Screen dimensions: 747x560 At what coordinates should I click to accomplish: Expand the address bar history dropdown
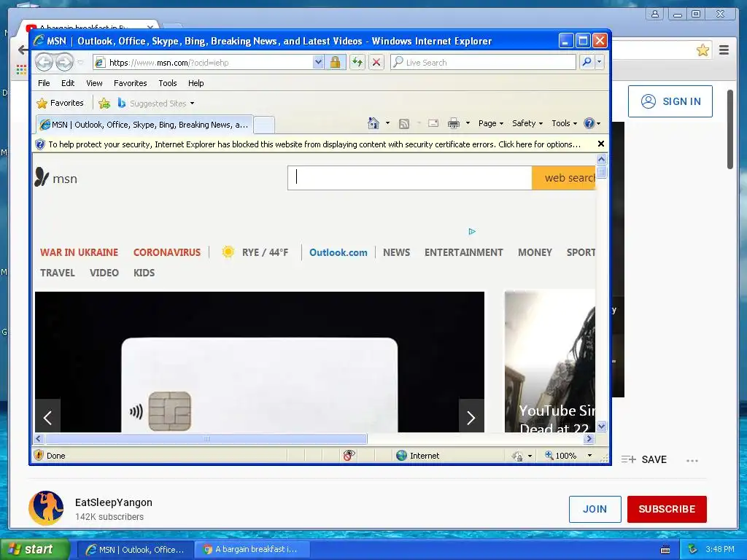[x=318, y=63]
